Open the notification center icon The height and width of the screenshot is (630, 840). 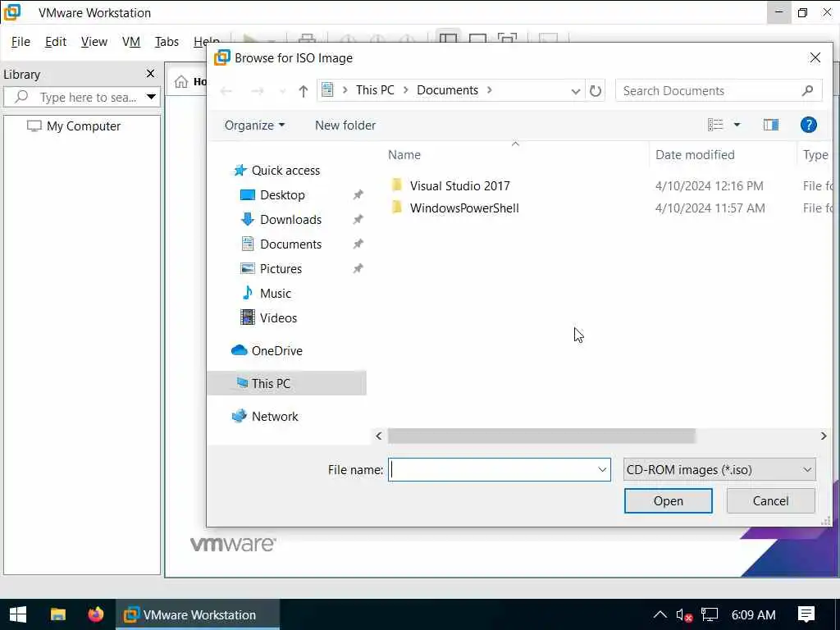click(x=806, y=614)
